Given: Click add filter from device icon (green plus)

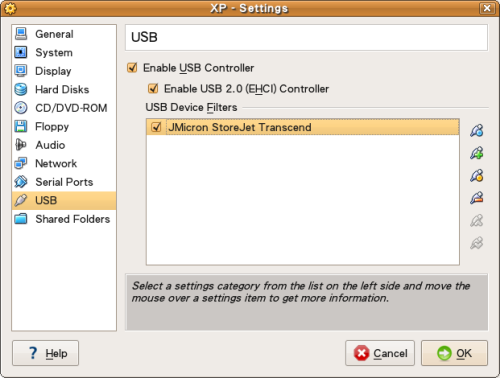Looking at the screenshot, I should coord(477,153).
